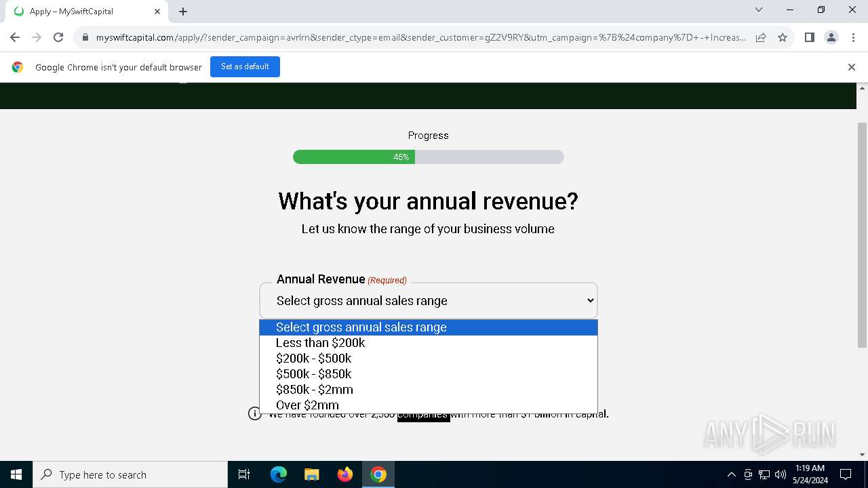Click the forward navigation arrow
The width and height of the screenshot is (868, 488).
(x=37, y=37)
